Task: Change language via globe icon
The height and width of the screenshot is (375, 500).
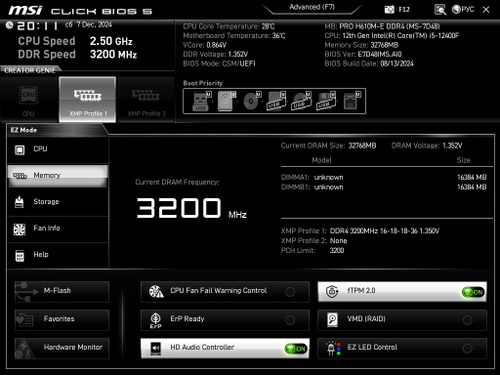Action: [456, 9]
